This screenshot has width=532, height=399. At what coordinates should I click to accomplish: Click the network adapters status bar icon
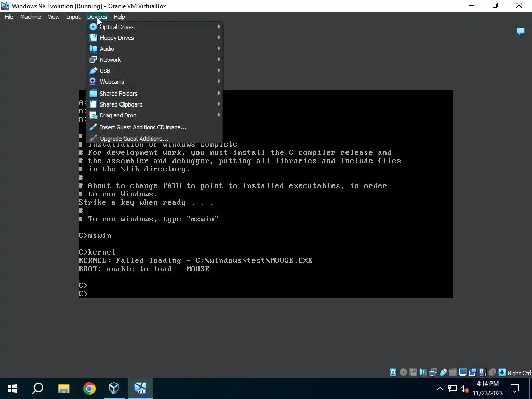click(x=433, y=372)
